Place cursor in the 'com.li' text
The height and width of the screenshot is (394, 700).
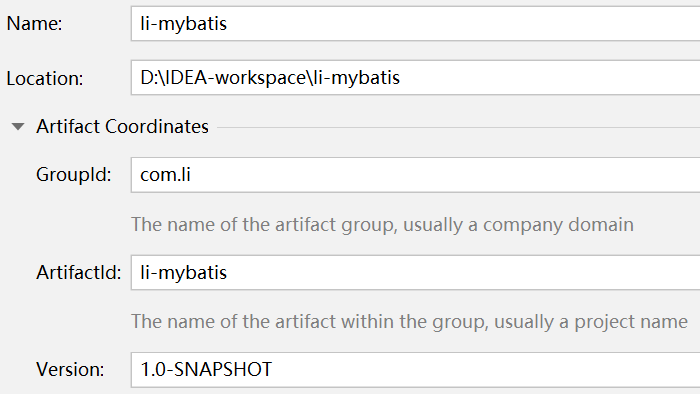click(165, 175)
